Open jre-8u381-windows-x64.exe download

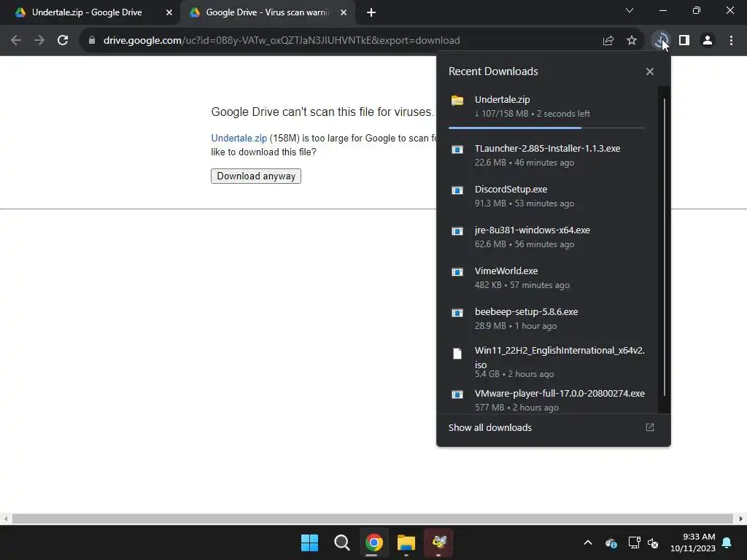pyautogui.click(x=547, y=237)
